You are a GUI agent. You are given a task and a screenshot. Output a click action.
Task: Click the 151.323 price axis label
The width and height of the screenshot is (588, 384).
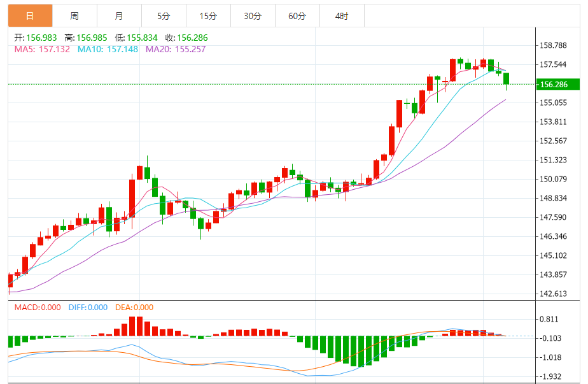tap(553, 160)
